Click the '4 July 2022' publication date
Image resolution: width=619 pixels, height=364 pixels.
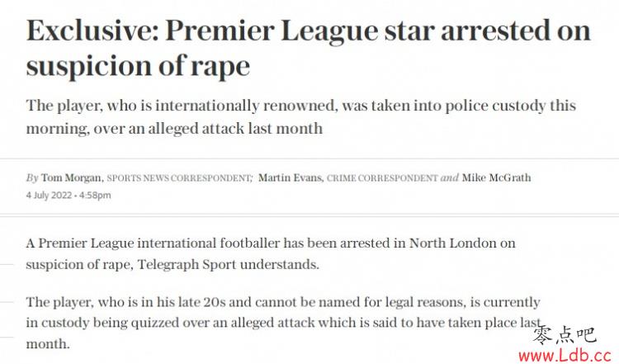click(49, 195)
